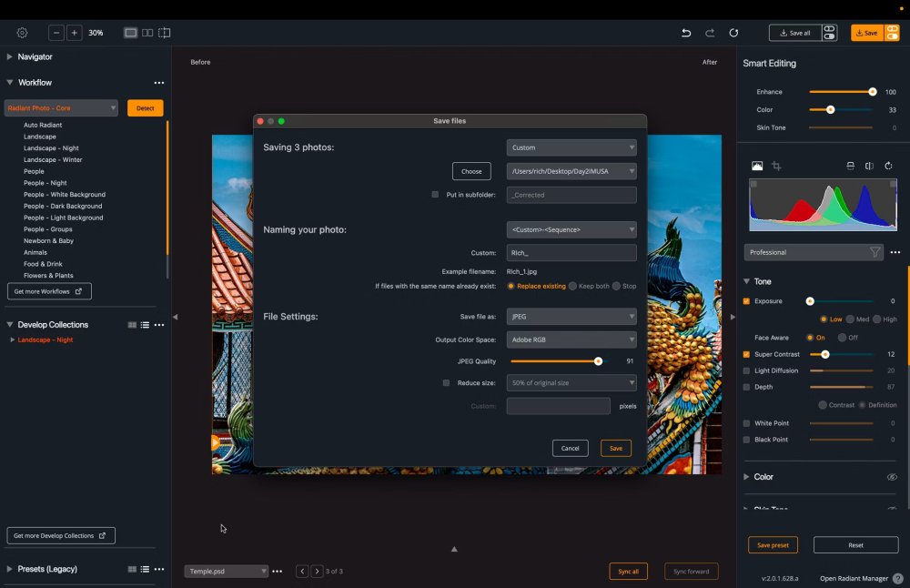Open the folder path dropdown

coord(571,171)
